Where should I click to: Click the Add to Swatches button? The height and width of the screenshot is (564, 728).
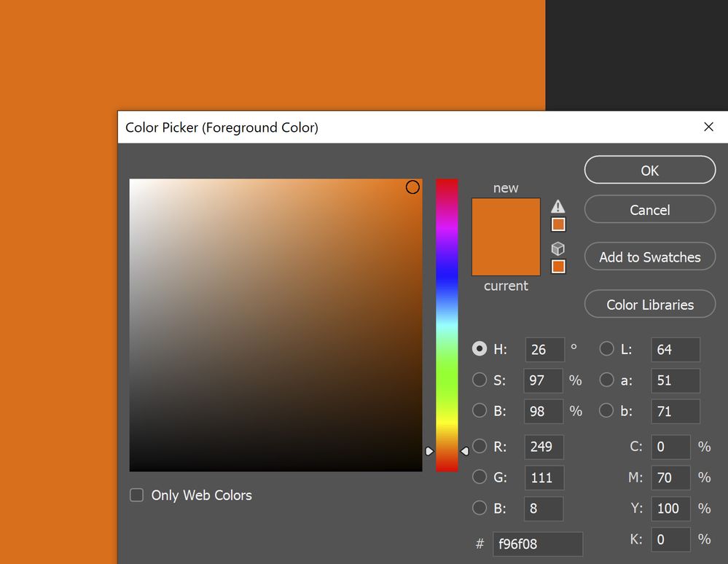650,256
